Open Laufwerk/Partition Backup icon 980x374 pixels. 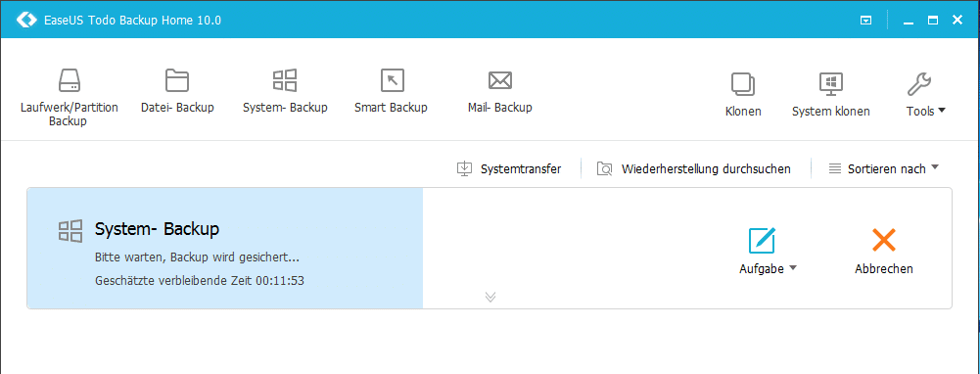(x=70, y=80)
